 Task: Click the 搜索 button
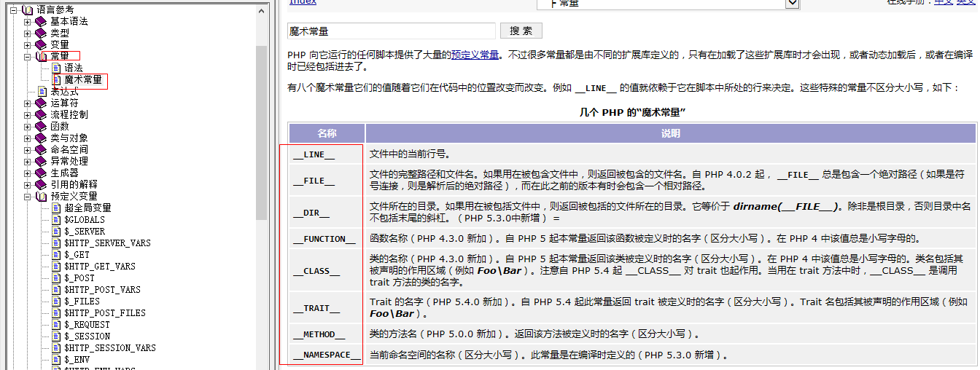click(x=521, y=31)
